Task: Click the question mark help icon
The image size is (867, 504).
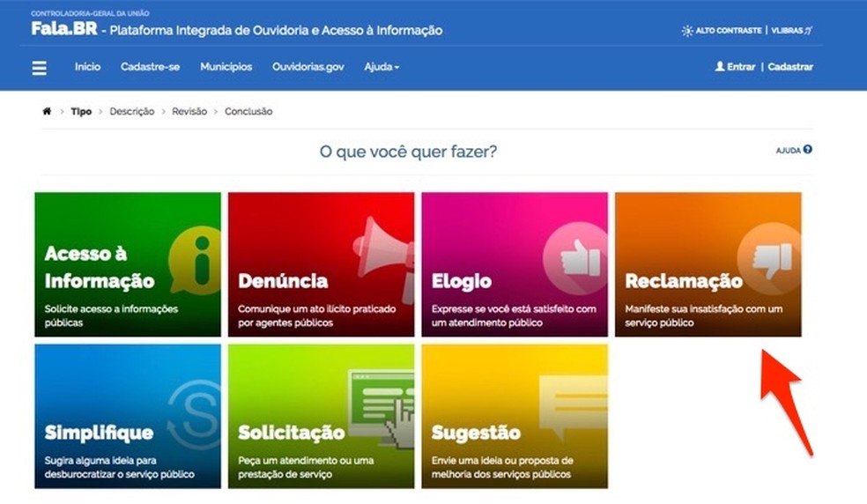Action: click(x=808, y=150)
